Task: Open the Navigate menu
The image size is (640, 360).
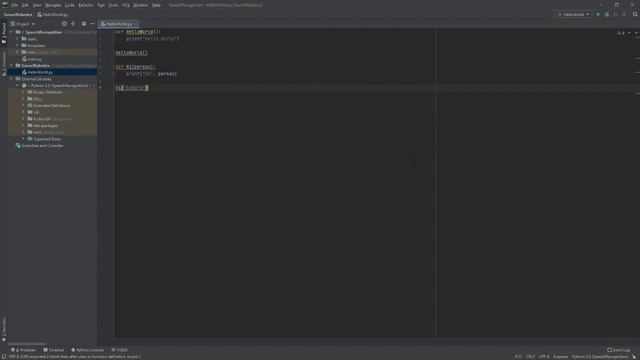Action: tap(53, 5)
